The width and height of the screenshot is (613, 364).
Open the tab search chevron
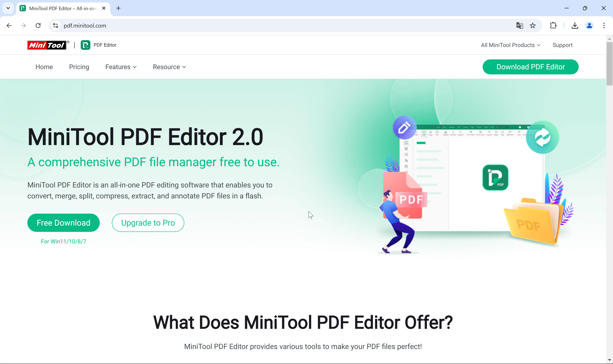pyautogui.click(x=8, y=8)
